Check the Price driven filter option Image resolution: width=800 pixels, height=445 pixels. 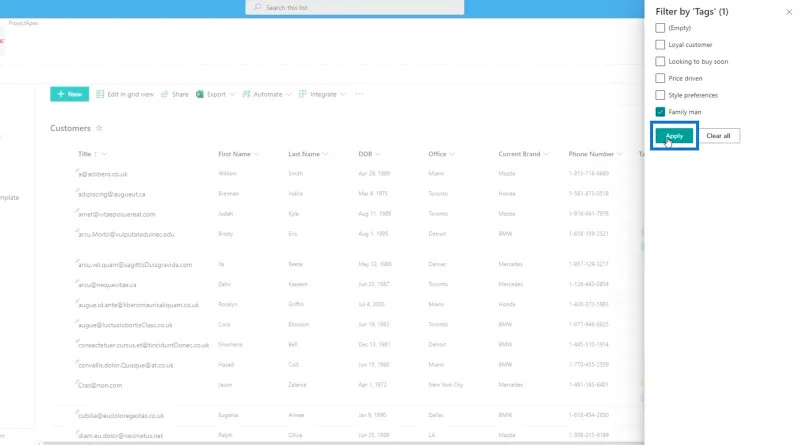click(660, 79)
